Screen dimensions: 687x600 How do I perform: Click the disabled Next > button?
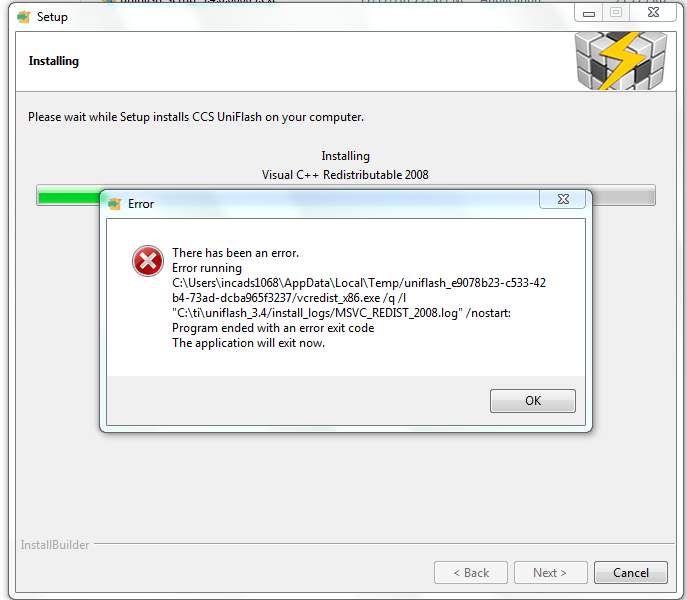550,572
